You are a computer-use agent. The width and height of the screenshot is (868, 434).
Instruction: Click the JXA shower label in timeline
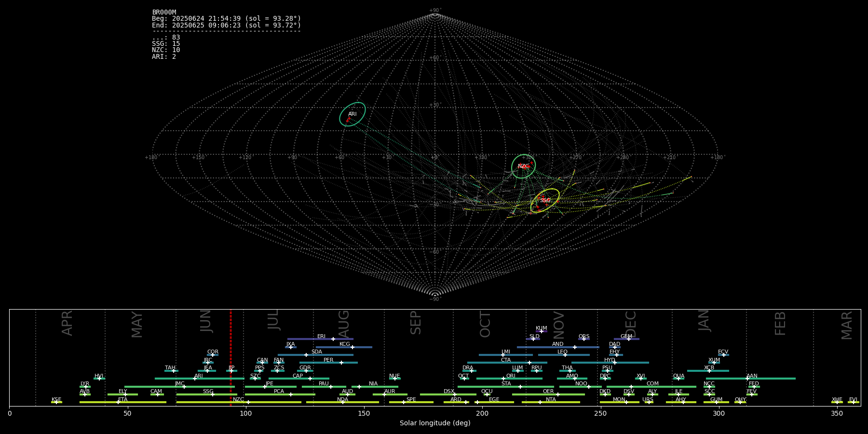[290, 344]
